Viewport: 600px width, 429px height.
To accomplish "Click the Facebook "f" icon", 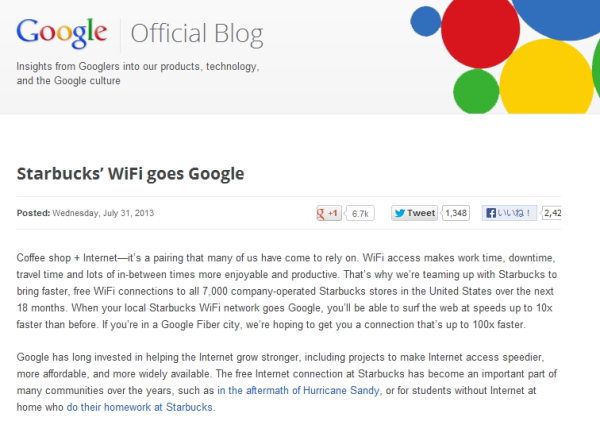I will point(491,213).
